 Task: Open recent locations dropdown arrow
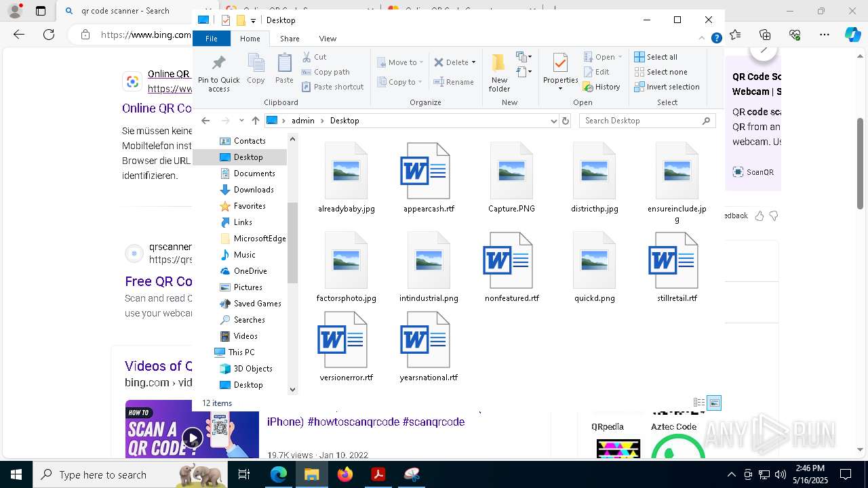[x=241, y=121]
